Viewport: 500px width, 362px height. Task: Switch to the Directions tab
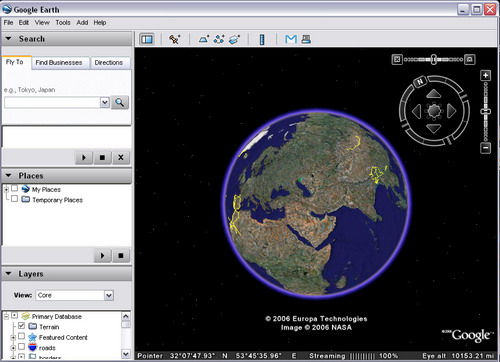coord(109,63)
